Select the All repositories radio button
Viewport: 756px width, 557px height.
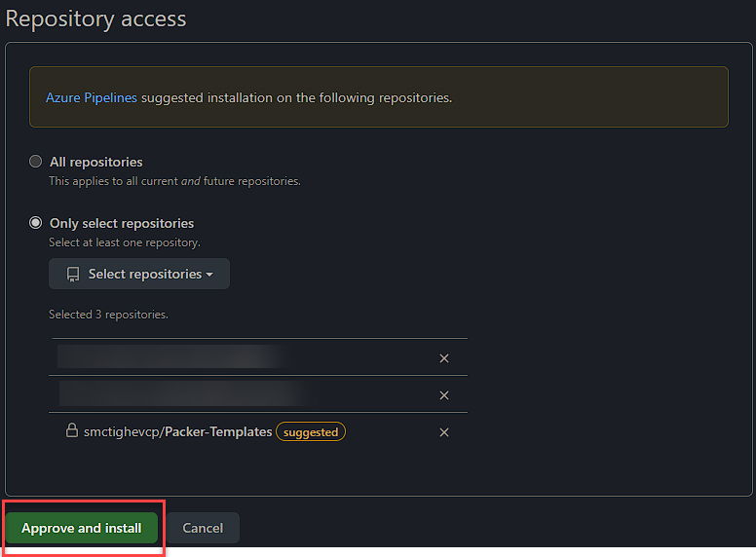coord(36,162)
